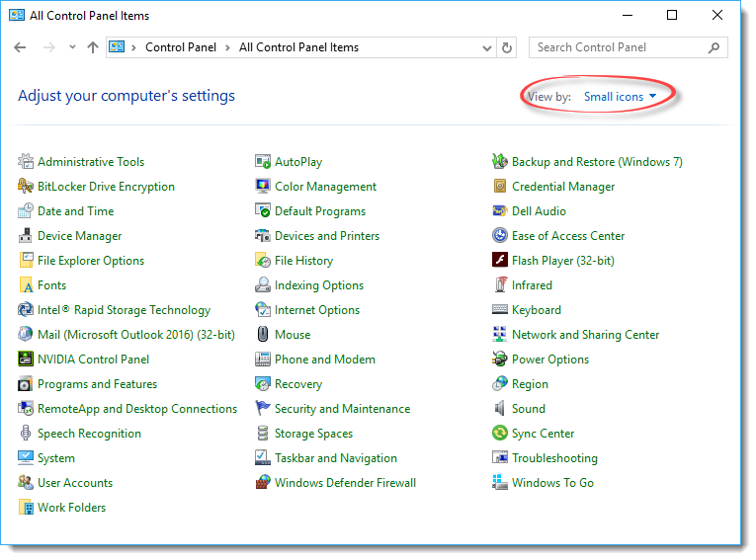Open File Explorer Options link
The height and width of the screenshot is (560, 756).
pyautogui.click(x=91, y=260)
